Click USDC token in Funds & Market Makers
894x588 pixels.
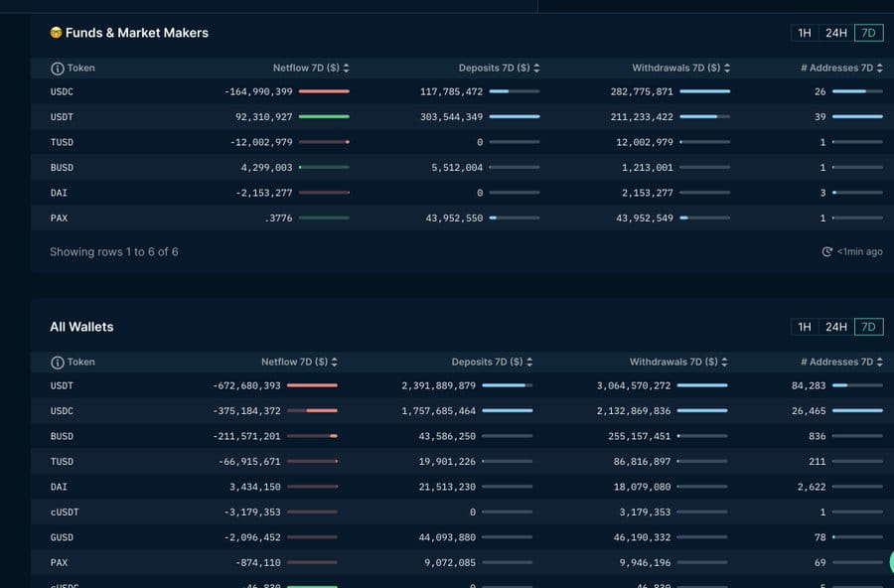pos(62,91)
